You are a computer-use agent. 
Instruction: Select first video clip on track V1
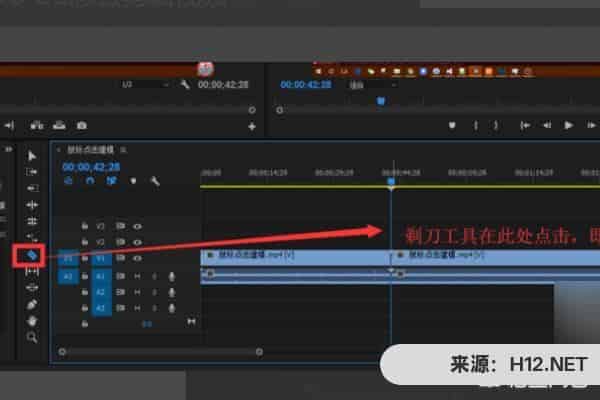click(295, 257)
